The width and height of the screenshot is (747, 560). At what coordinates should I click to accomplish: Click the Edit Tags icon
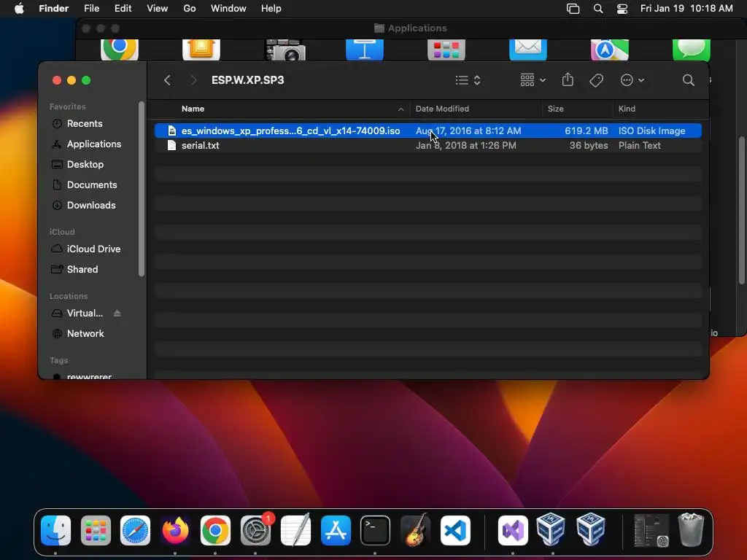coord(596,80)
